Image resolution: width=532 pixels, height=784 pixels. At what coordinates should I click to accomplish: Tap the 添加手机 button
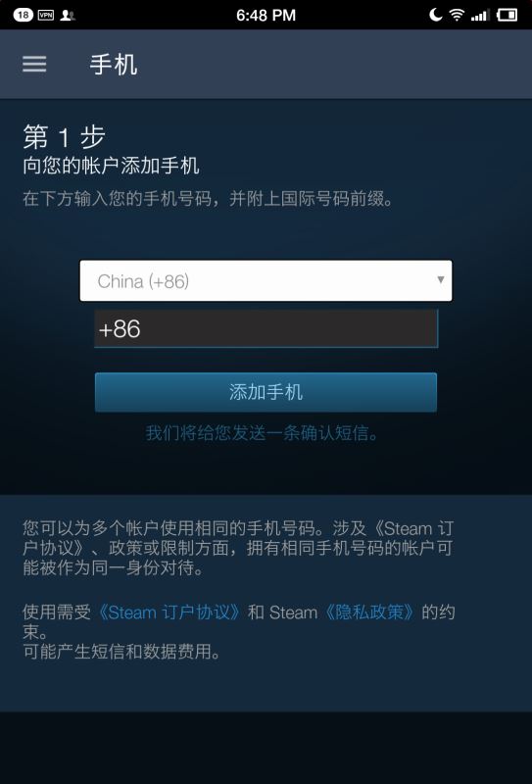(266, 392)
